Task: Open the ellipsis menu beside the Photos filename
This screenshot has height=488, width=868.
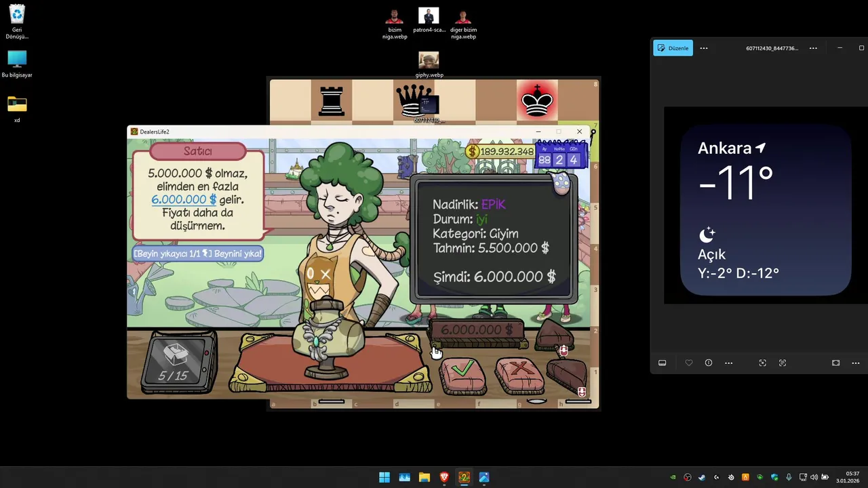Action: coord(813,48)
